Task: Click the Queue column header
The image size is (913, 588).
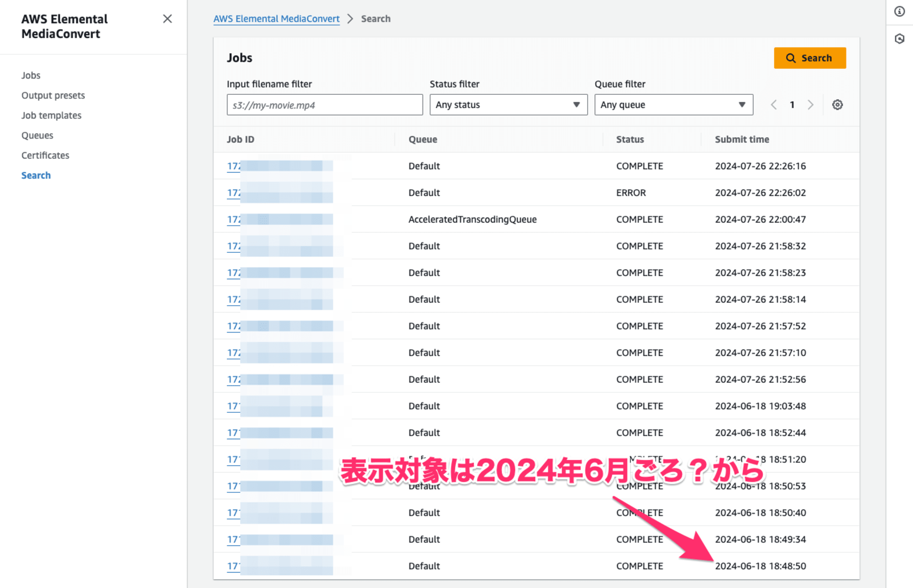Action: tap(423, 139)
